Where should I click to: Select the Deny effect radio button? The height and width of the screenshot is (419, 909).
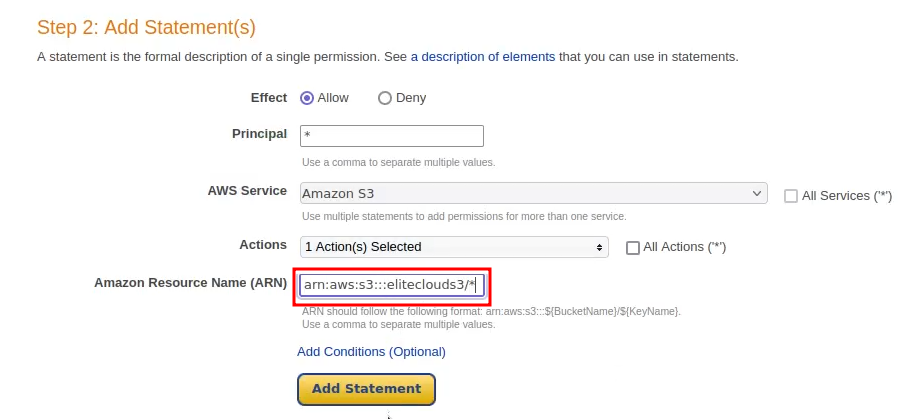coord(384,99)
